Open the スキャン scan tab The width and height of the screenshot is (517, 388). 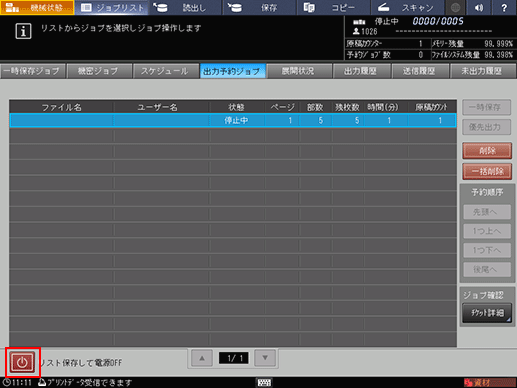tap(408, 7)
